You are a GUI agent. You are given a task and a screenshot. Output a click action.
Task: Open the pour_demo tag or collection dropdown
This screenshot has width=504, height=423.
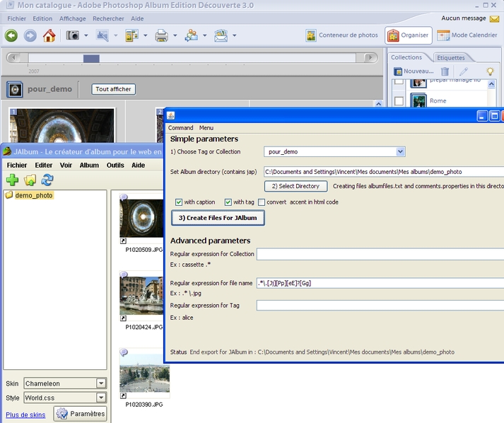pos(401,151)
